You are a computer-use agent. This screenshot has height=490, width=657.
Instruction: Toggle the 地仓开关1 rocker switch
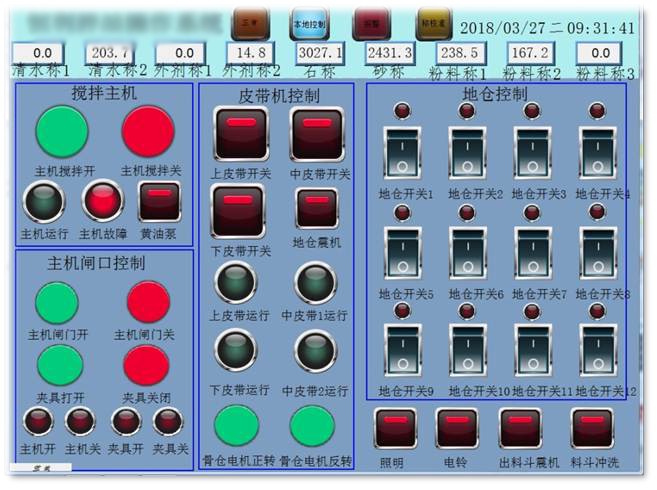point(404,151)
